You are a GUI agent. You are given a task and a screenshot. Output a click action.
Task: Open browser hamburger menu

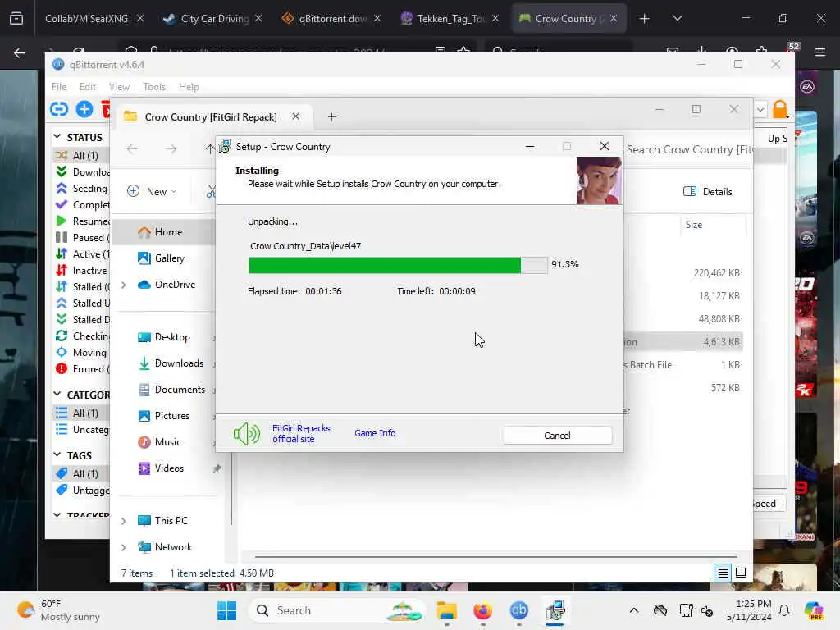819,52
